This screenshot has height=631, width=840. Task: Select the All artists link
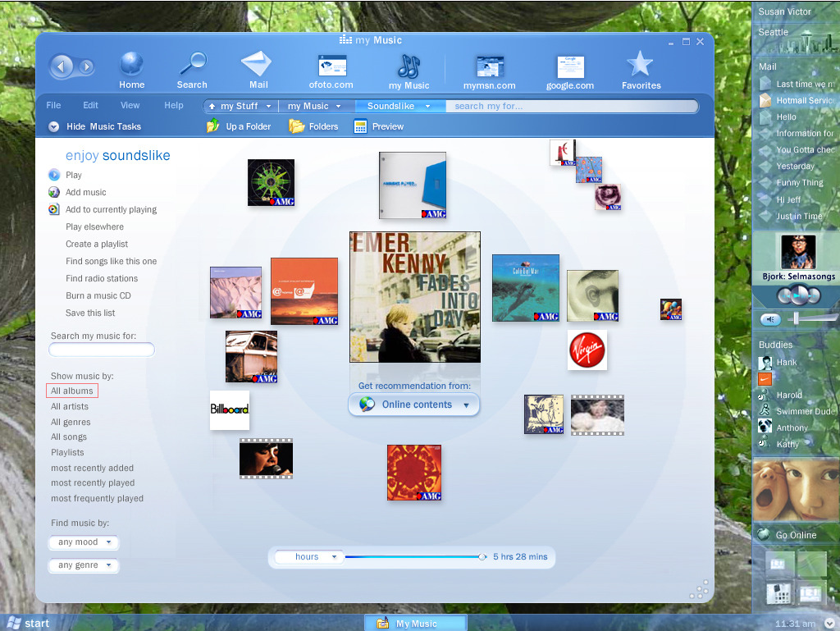70,406
